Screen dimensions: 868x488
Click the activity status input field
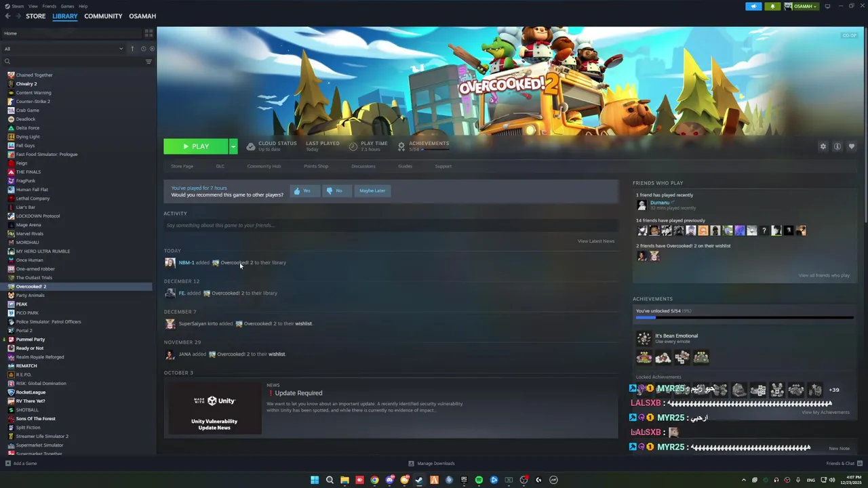click(x=391, y=225)
